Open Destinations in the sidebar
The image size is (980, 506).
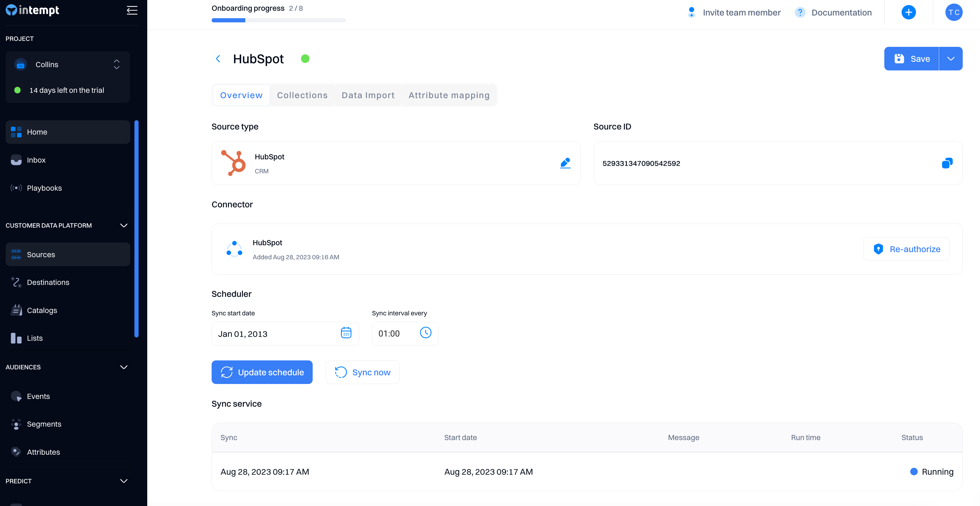coord(48,282)
